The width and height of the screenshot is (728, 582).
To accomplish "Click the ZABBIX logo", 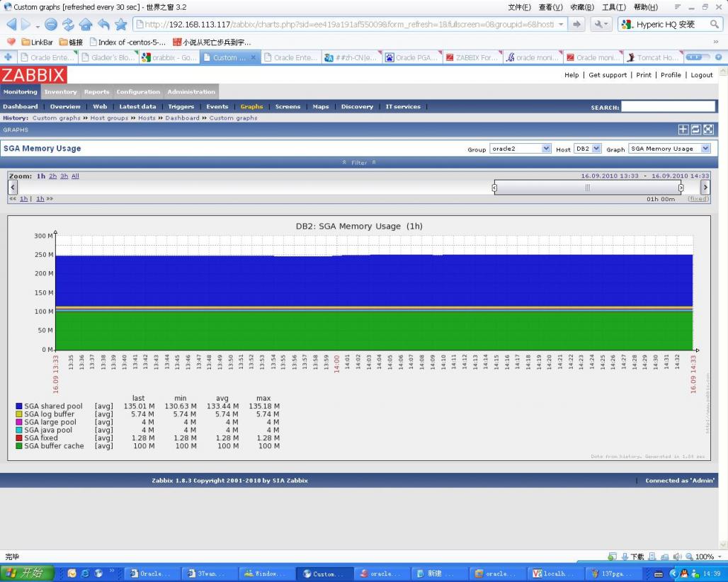I will point(33,75).
